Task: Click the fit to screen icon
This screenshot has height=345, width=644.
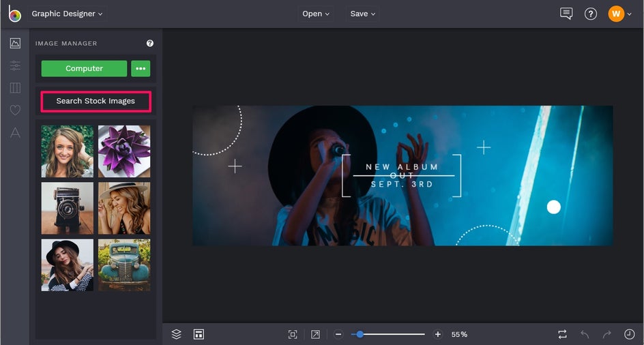Action: click(293, 334)
